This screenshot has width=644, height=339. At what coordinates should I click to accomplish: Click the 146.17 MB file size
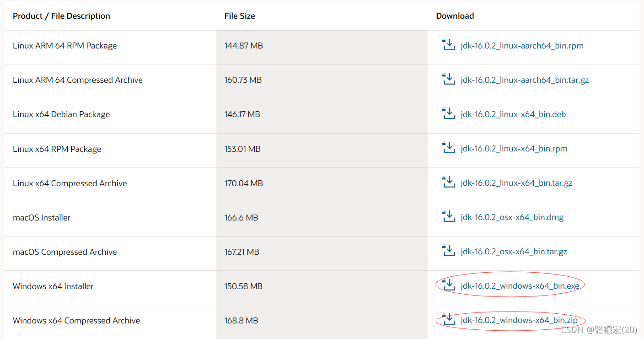click(242, 114)
